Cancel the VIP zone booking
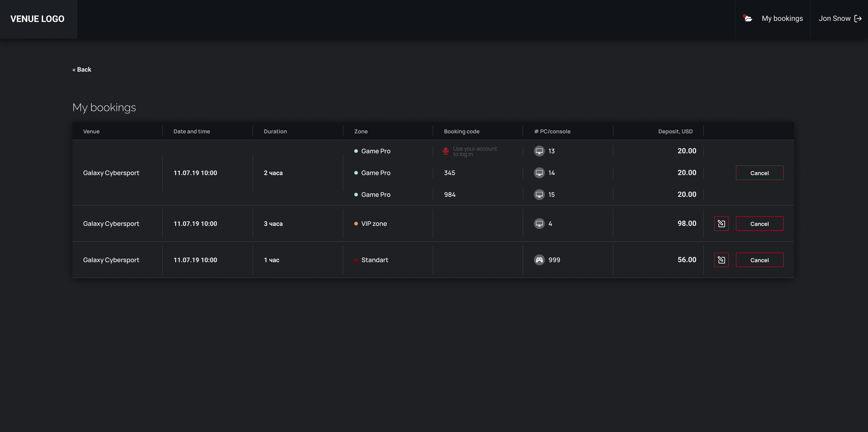The image size is (868, 432). (760, 224)
